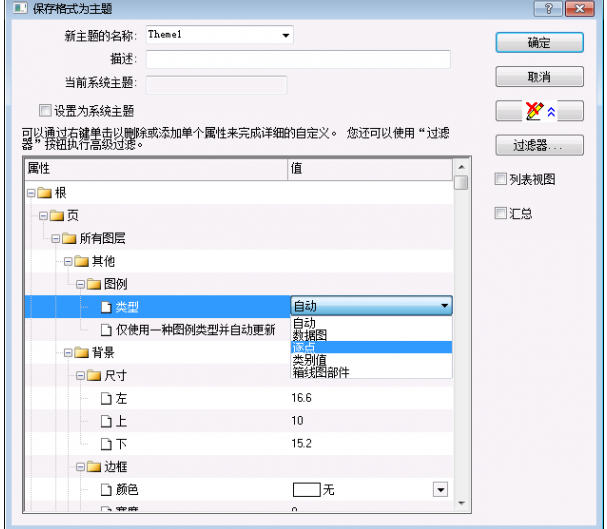The height and width of the screenshot is (529, 607).
Task: Click the page icon beside 上
Action: click(x=106, y=421)
